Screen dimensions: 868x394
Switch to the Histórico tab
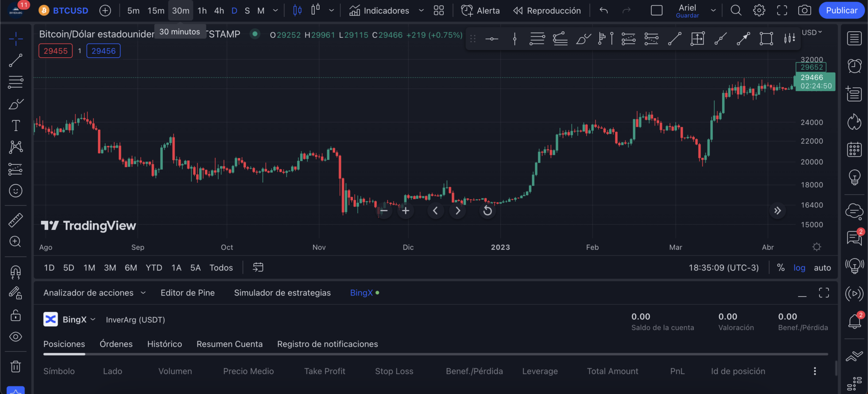tap(164, 344)
